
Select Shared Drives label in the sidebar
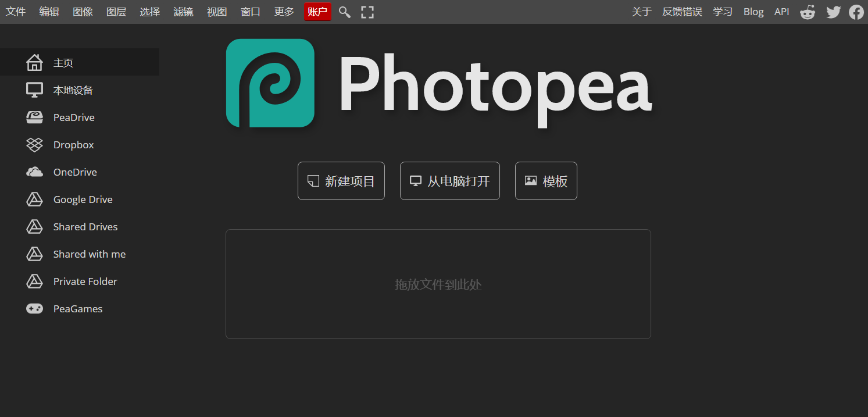(85, 227)
